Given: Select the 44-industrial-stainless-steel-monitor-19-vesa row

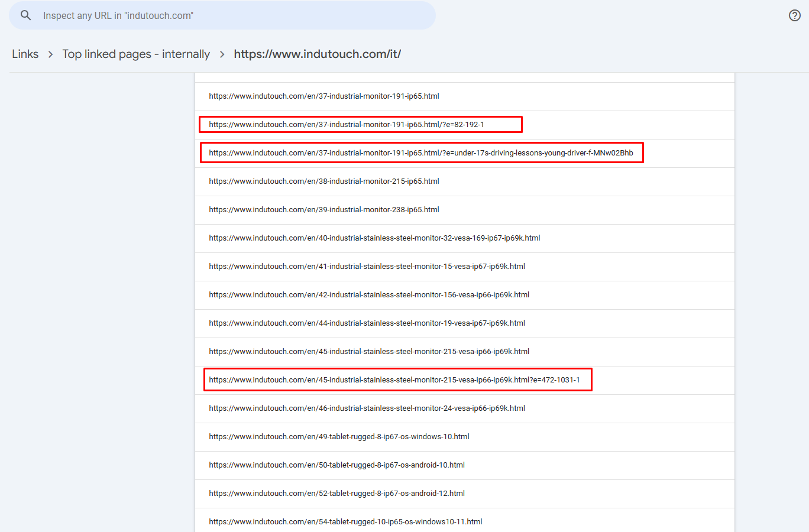Looking at the screenshot, I should click(x=465, y=323).
